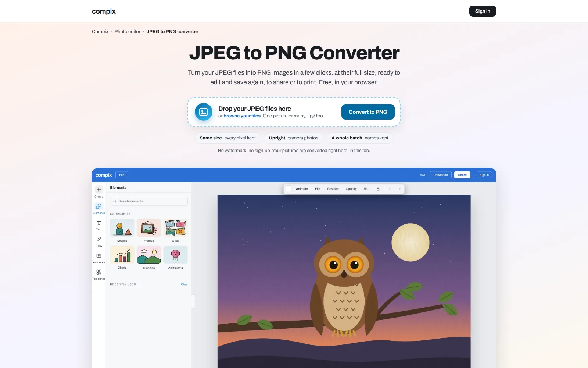Click the browse your files link
588x368 pixels.
point(242,116)
